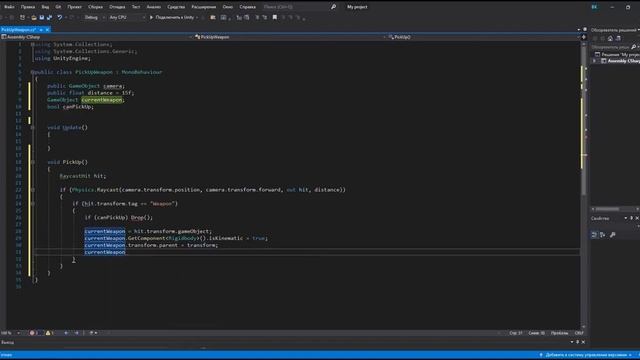
Task: Click the canPickUp variable declaration
Action: coord(78,107)
